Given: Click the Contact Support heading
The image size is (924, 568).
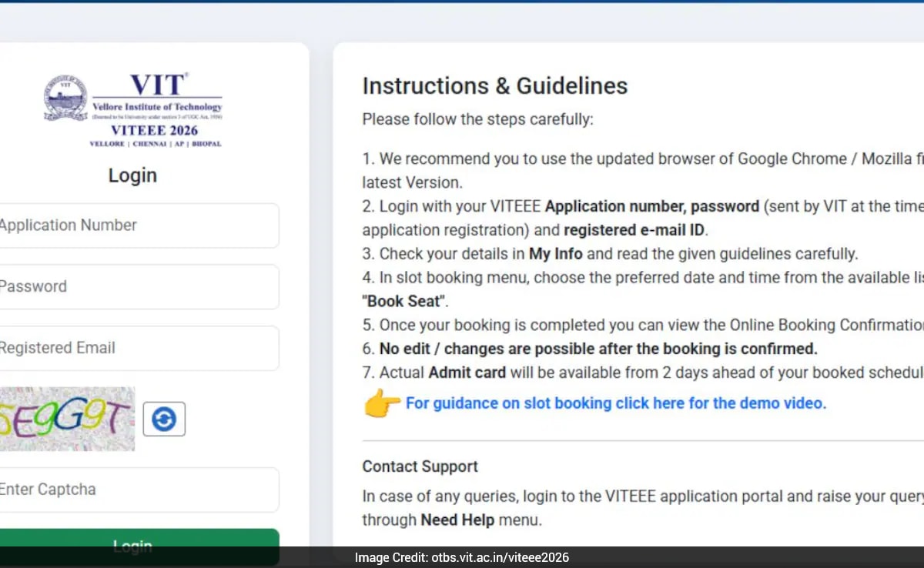Looking at the screenshot, I should [420, 466].
